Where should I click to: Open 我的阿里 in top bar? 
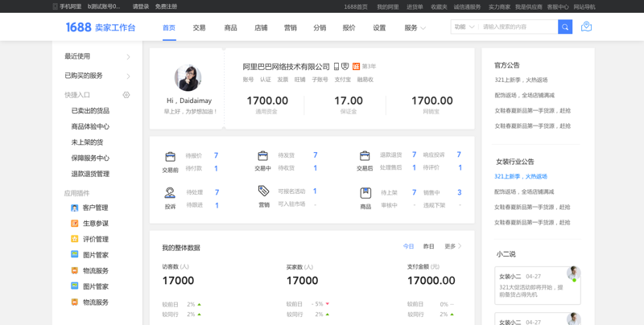(x=388, y=7)
